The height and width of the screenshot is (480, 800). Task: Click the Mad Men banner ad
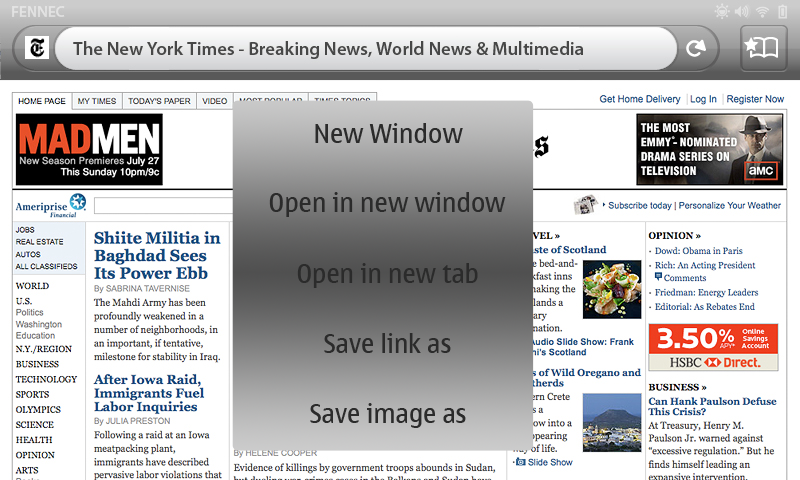point(89,149)
